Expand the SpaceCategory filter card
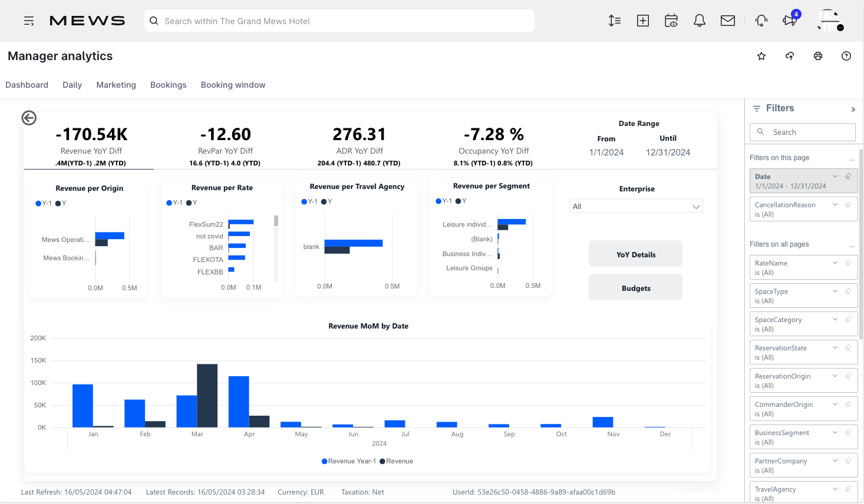The width and height of the screenshot is (864, 504). [x=835, y=319]
